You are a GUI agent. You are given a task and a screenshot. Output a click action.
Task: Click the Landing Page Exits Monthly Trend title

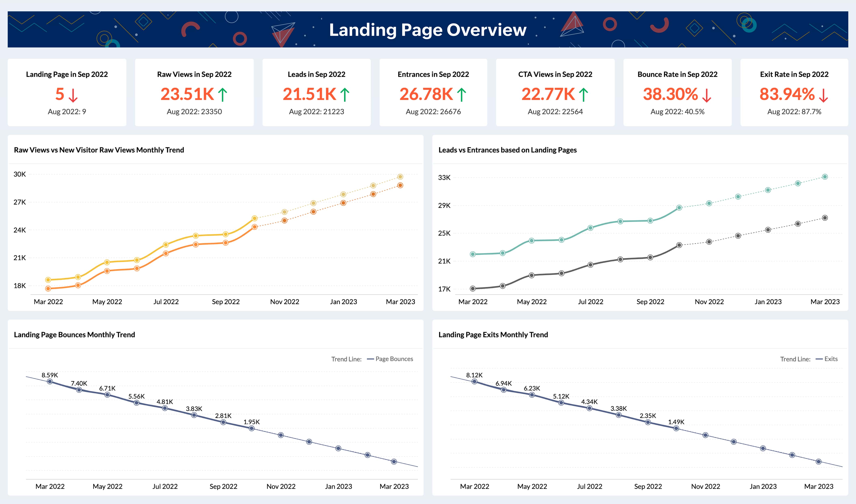click(493, 335)
